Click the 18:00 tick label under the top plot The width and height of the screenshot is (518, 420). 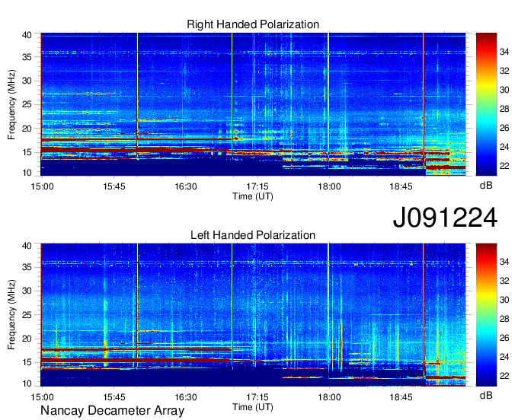(329, 186)
